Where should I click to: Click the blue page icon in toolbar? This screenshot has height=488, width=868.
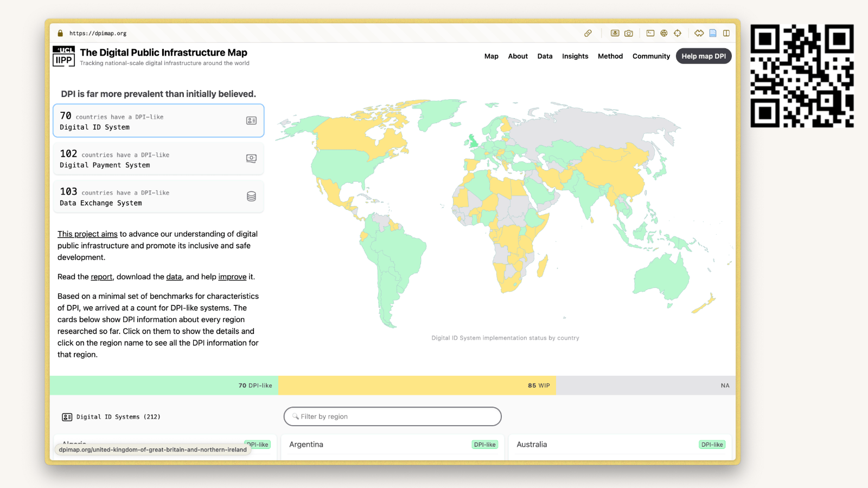coord(713,33)
